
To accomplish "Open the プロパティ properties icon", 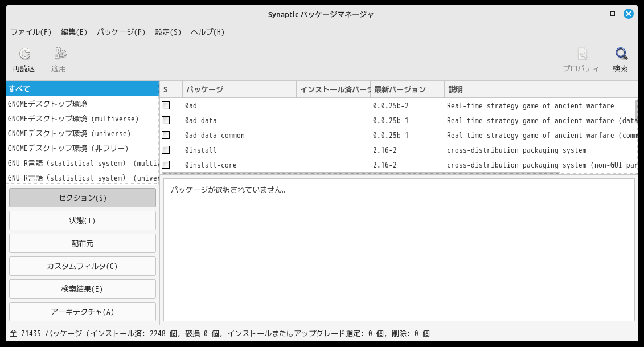I will (583, 54).
